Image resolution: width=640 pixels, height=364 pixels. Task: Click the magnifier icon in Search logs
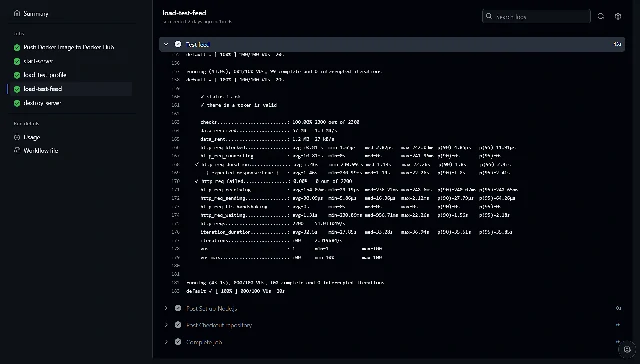489,16
